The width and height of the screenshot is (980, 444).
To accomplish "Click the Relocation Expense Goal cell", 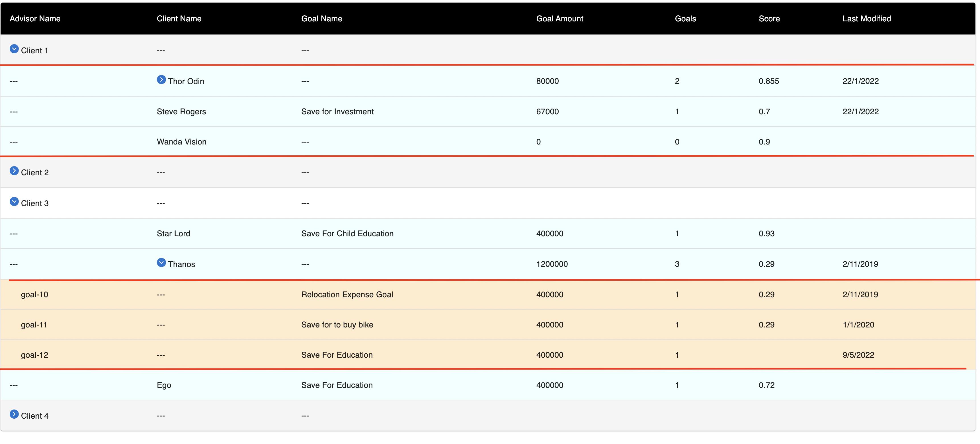I will [347, 295].
